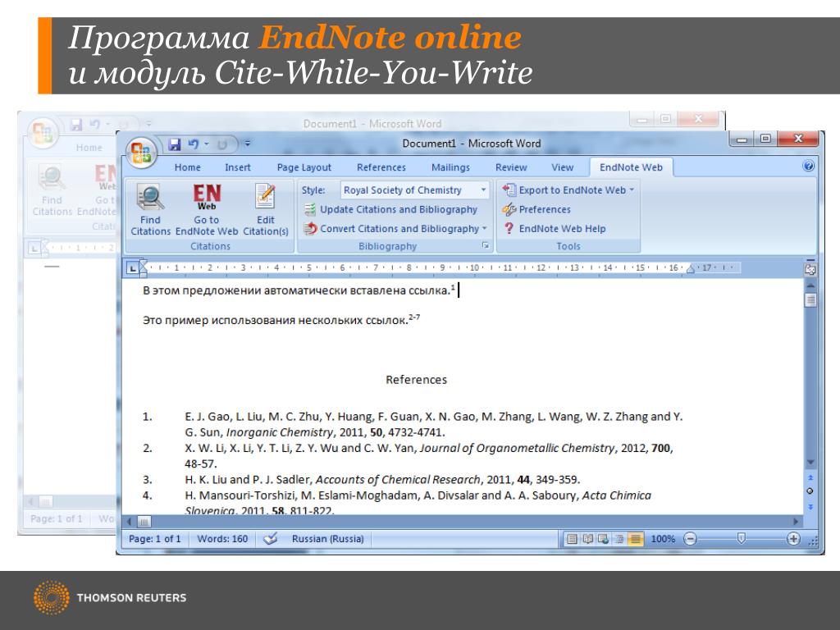Switch to the Review ribbon tab
Screen dimensions: 840x630
click(511, 167)
